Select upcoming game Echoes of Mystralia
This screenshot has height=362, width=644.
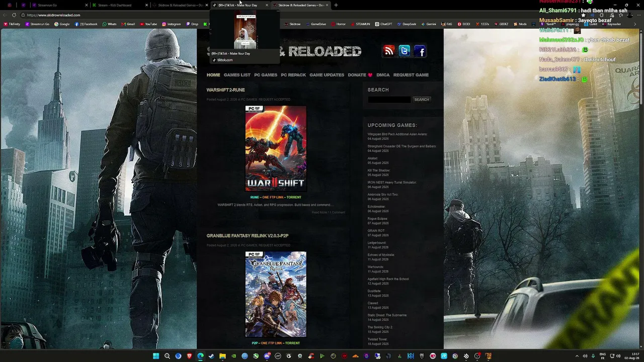(x=381, y=255)
